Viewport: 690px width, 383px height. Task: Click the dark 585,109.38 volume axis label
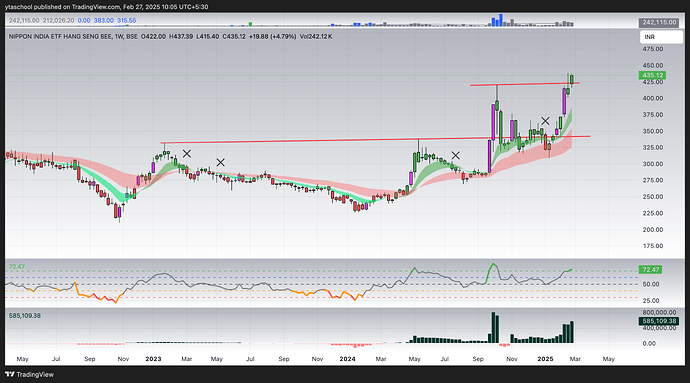click(x=659, y=321)
